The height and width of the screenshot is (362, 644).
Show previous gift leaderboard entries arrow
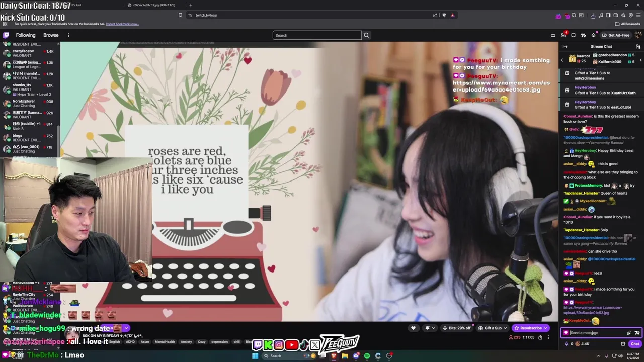pos(562,60)
